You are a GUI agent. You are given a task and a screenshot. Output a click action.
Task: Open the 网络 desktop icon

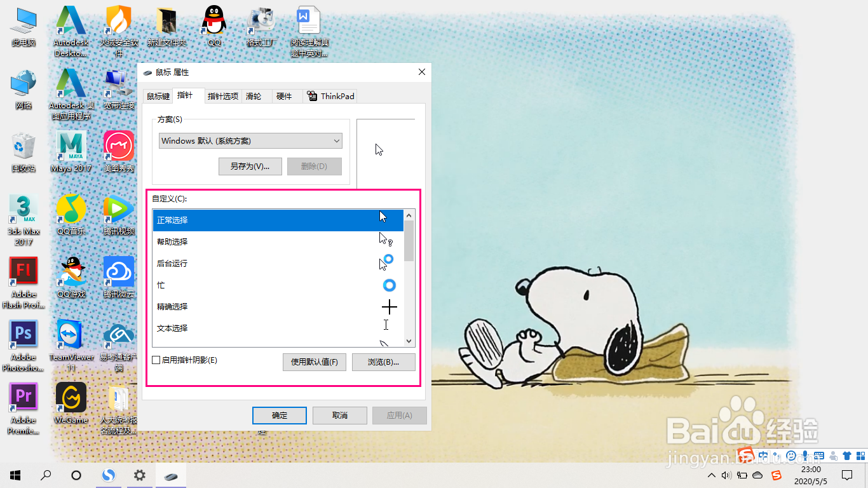(24, 89)
